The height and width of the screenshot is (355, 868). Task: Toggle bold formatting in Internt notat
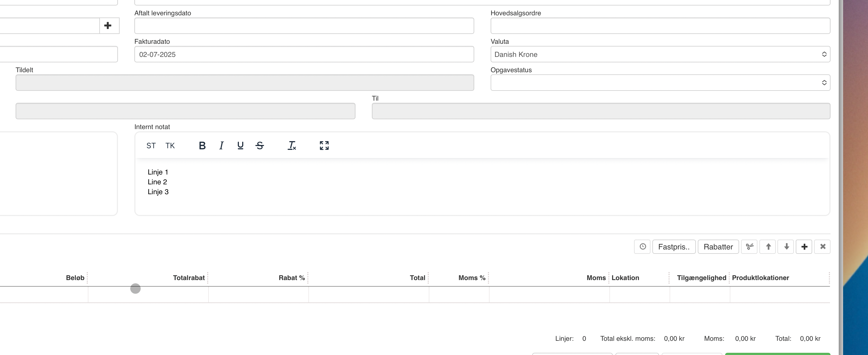coord(202,146)
